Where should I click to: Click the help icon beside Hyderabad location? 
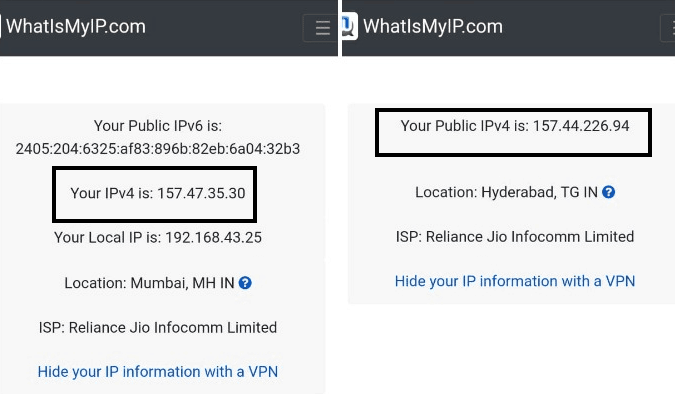pyautogui.click(x=608, y=192)
